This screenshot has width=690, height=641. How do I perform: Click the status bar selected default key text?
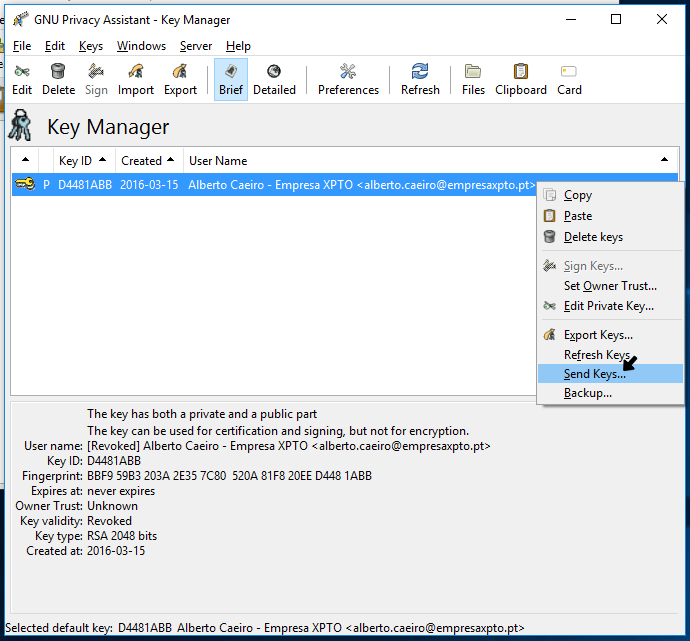click(264, 628)
